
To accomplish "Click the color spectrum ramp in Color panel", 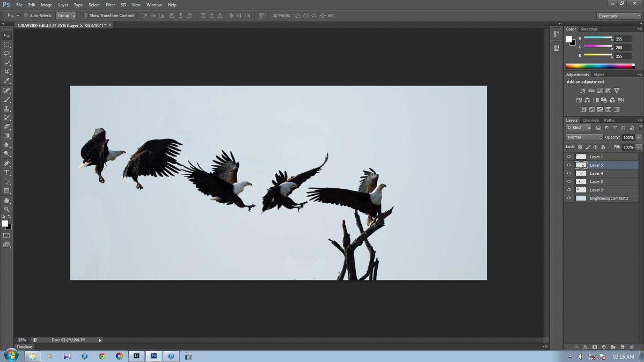I will pos(600,66).
